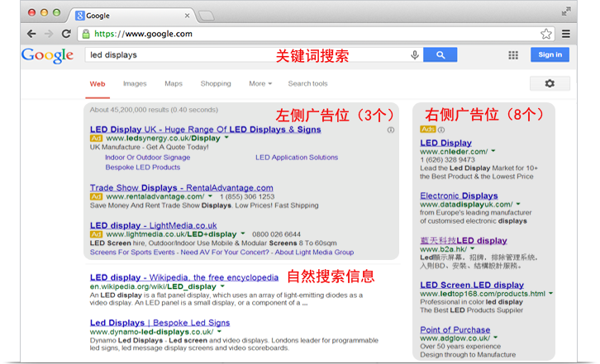Click info icon next to right Ads label
Viewport: 600px width, 364px height.
pos(441,130)
